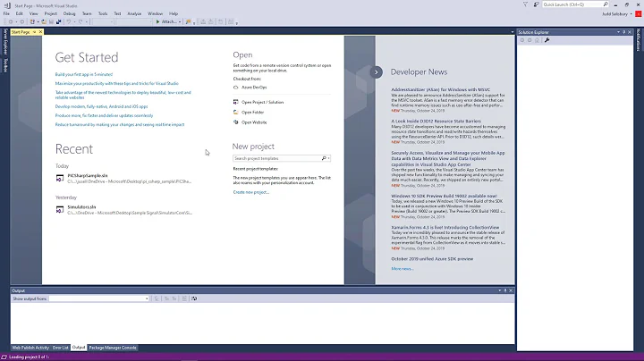Click the Open Folder icon
The width and height of the screenshot is (644, 361).
tap(236, 112)
